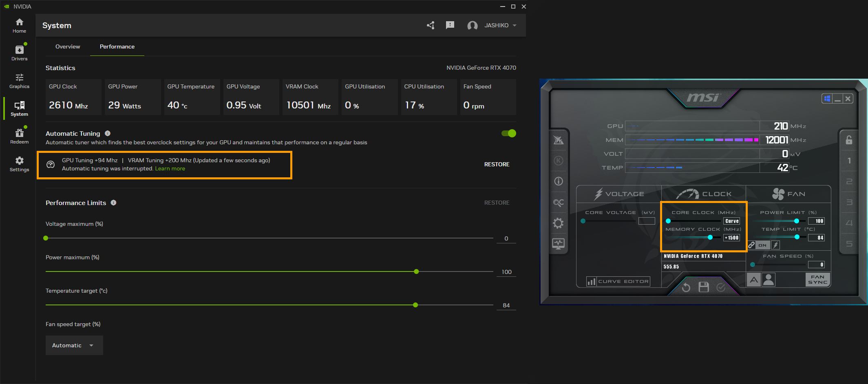Switch to the Performance tab
This screenshot has width=868, height=384.
(x=117, y=46)
